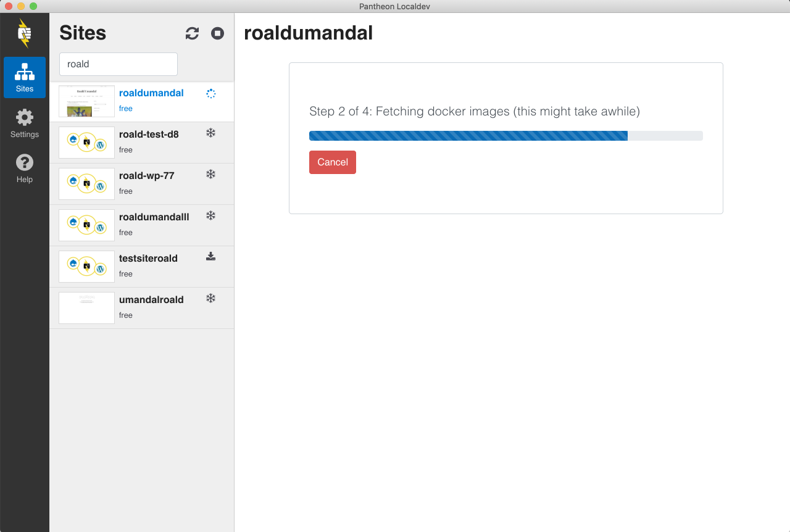Close the Pantheon Localdev window
Screen dimensions: 790x532
(x=9, y=6)
